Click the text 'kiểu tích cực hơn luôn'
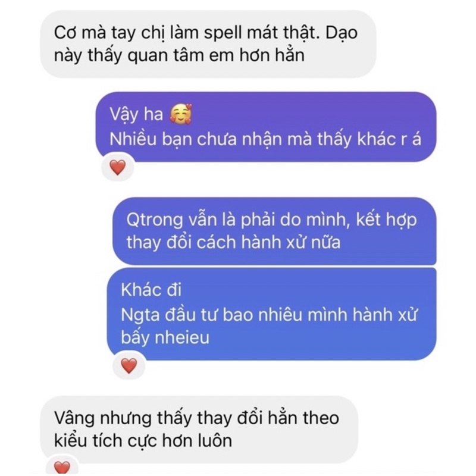The width and height of the screenshot is (476, 476). pyautogui.click(x=143, y=440)
